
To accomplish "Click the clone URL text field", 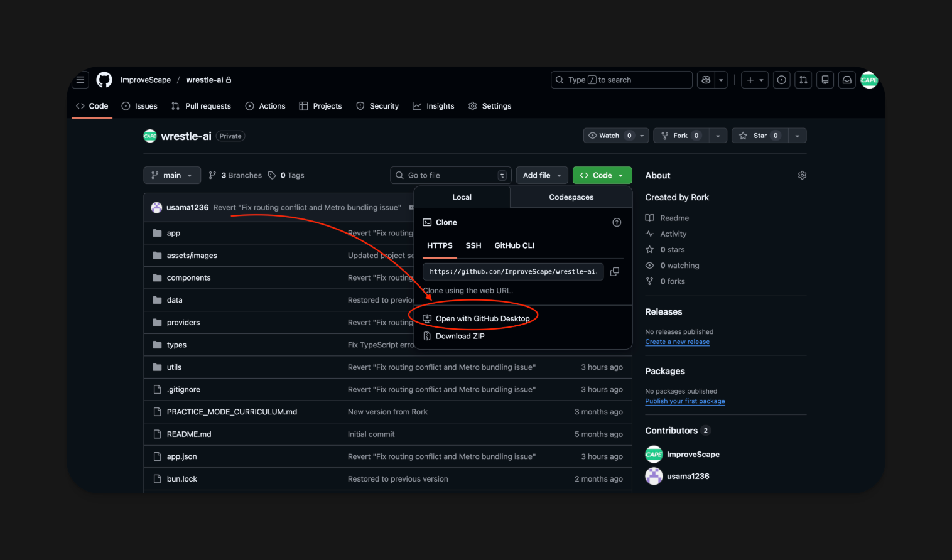I will click(x=513, y=271).
